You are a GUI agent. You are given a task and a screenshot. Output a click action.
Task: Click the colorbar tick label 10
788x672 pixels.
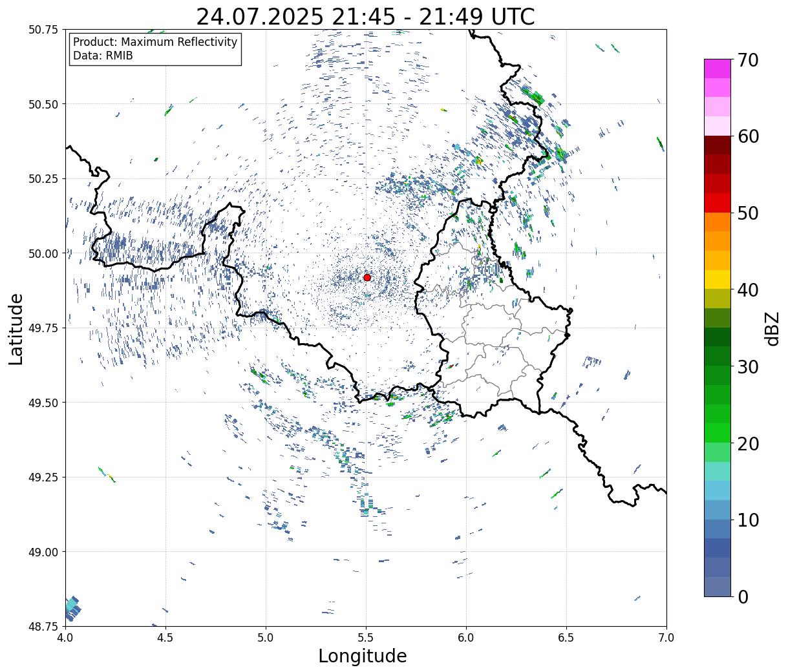tap(747, 520)
